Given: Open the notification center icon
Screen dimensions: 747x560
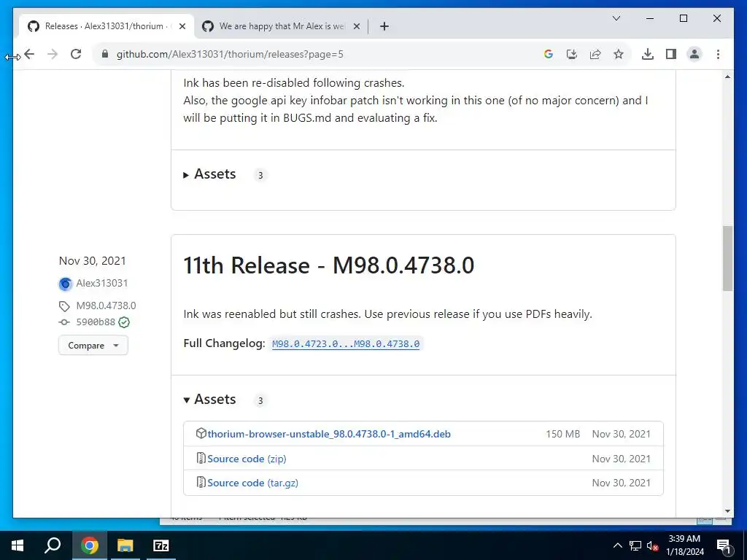Looking at the screenshot, I should point(724,545).
